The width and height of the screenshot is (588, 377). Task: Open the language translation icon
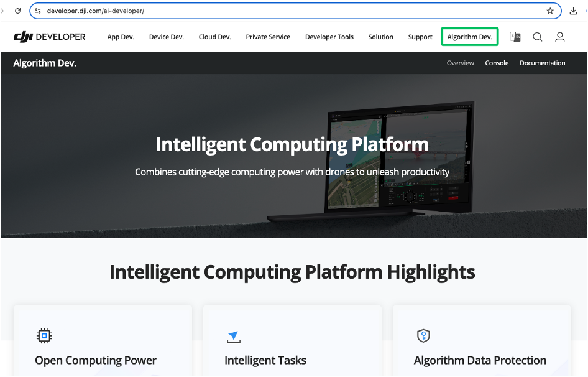click(x=515, y=37)
